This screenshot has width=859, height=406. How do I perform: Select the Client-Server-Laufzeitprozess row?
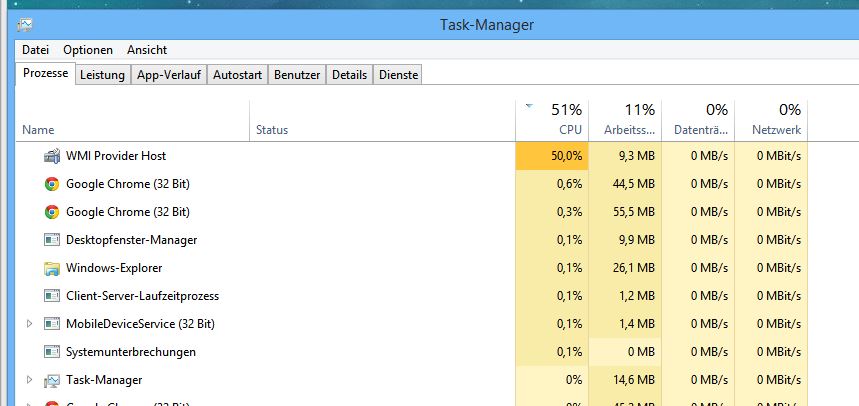(412, 296)
